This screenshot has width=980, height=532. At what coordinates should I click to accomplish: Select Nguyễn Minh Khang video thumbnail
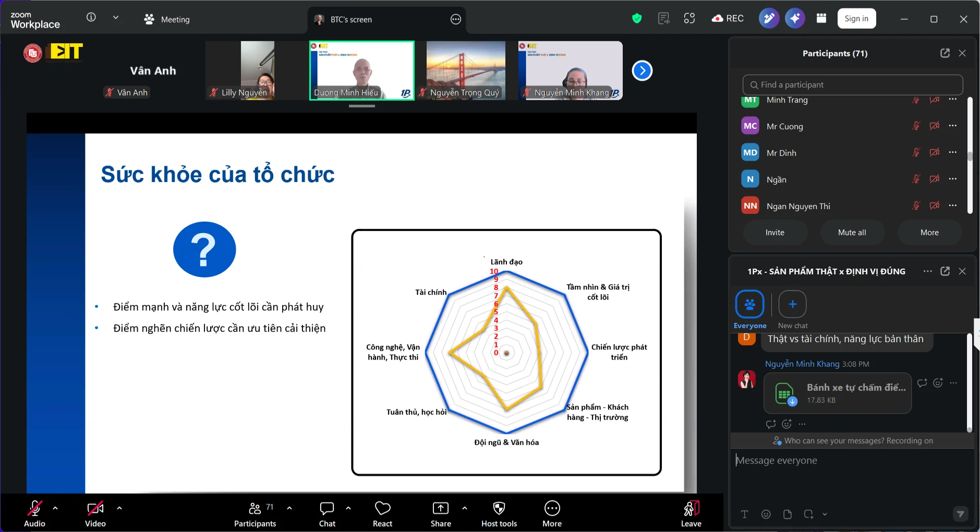coord(571,70)
